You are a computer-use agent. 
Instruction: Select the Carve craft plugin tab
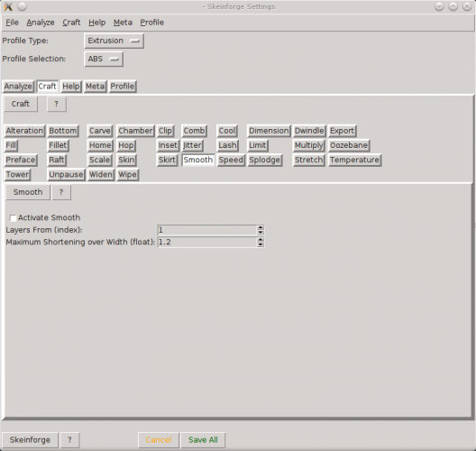[x=100, y=131]
